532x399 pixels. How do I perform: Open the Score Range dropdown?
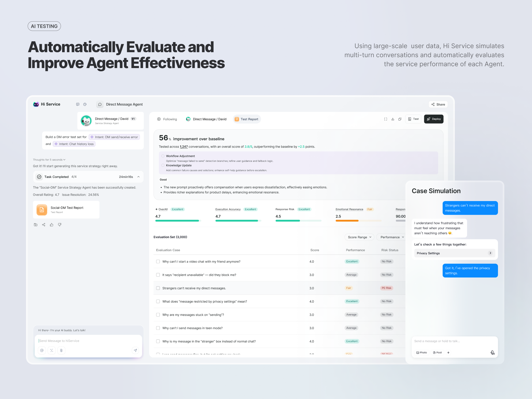pos(359,237)
